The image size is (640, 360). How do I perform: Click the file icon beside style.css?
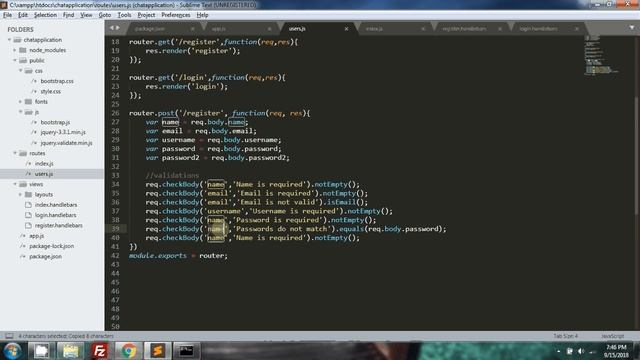click(x=34, y=91)
